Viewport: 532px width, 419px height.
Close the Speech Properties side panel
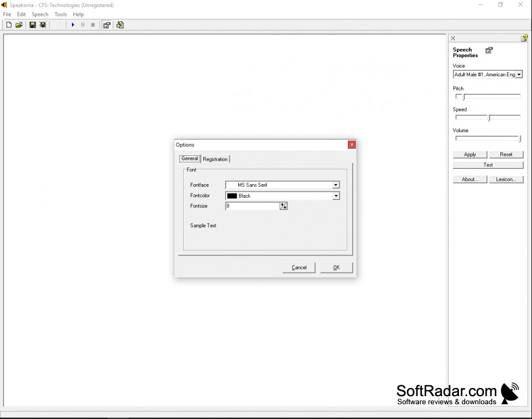pyautogui.click(x=453, y=38)
